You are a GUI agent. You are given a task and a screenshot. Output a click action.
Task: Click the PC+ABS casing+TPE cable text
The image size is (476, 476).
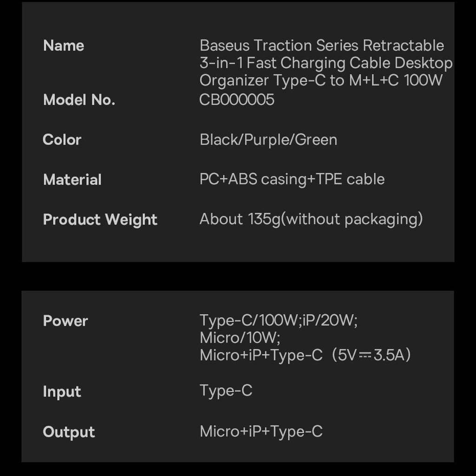tap(292, 179)
